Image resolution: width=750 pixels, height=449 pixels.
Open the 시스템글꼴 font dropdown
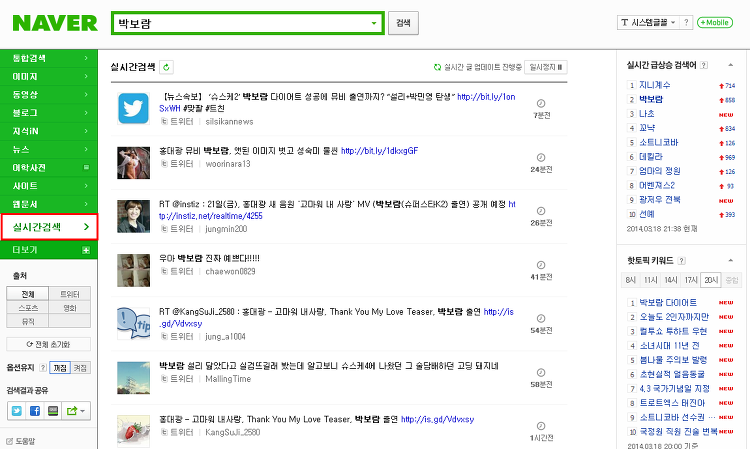click(x=648, y=22)
